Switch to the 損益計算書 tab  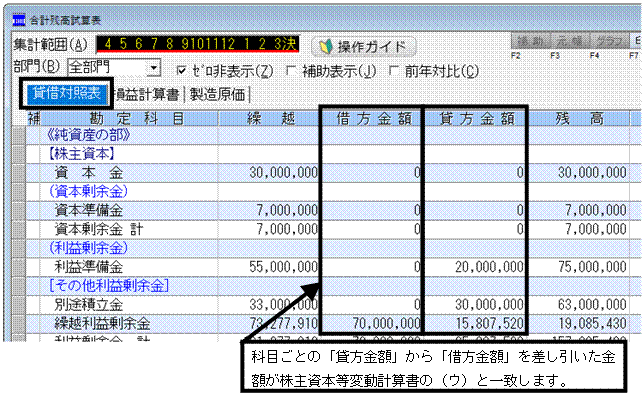pyautogui.click(x=147, y=95)
